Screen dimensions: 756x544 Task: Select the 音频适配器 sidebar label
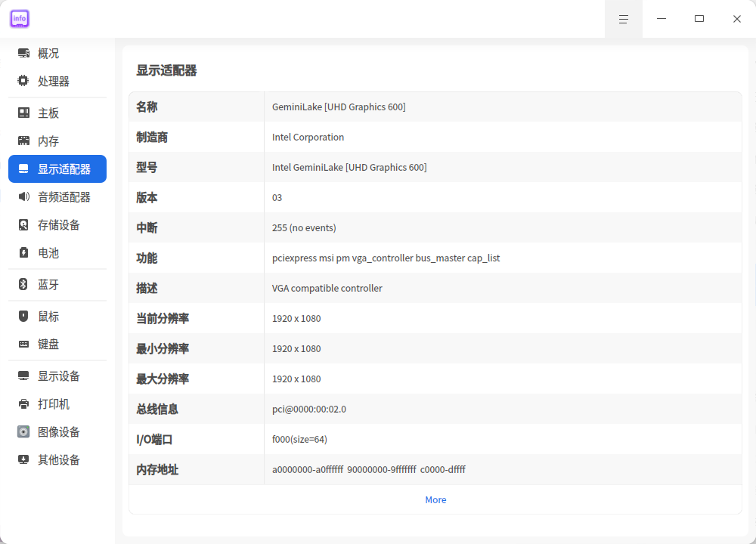click(x=64, y=196)
